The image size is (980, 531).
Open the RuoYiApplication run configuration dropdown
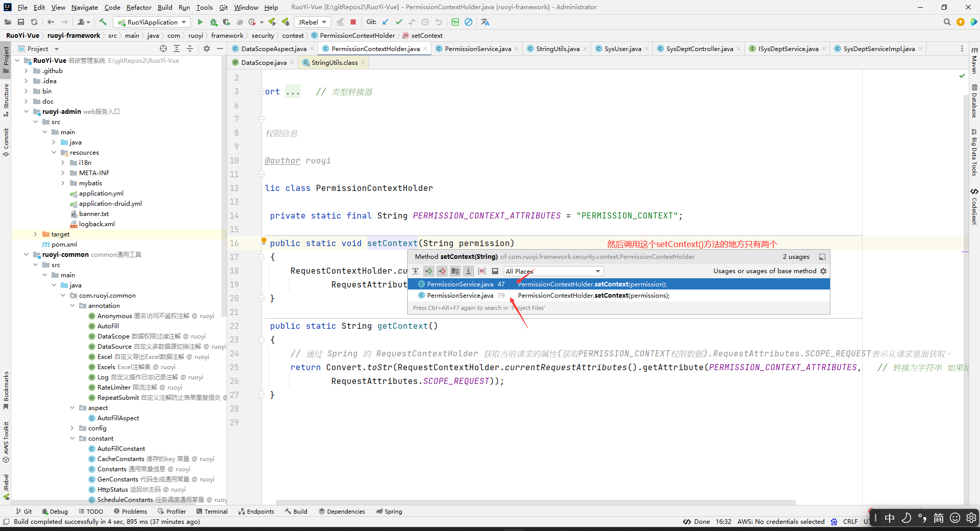click(x=152, y=22)
